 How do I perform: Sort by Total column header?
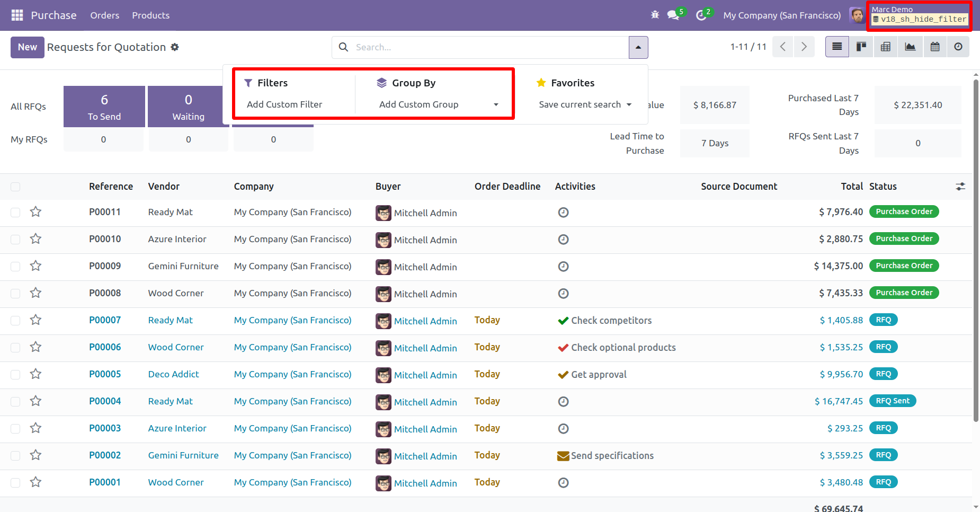[x=852, y=187]
